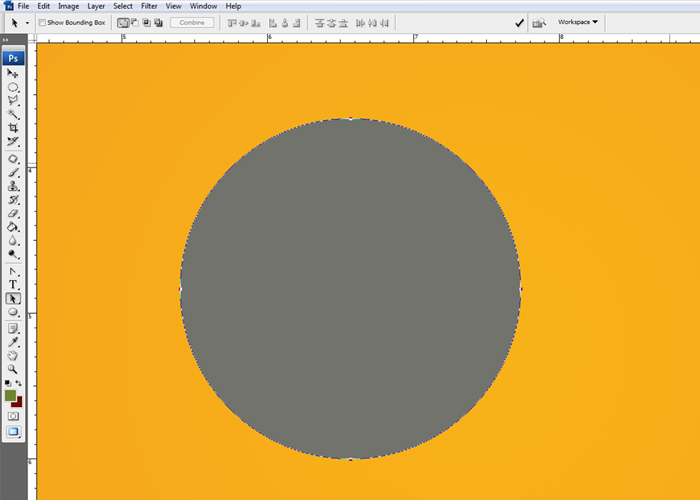
Task: Pick the Hand tool
Action: pos(14,355)
